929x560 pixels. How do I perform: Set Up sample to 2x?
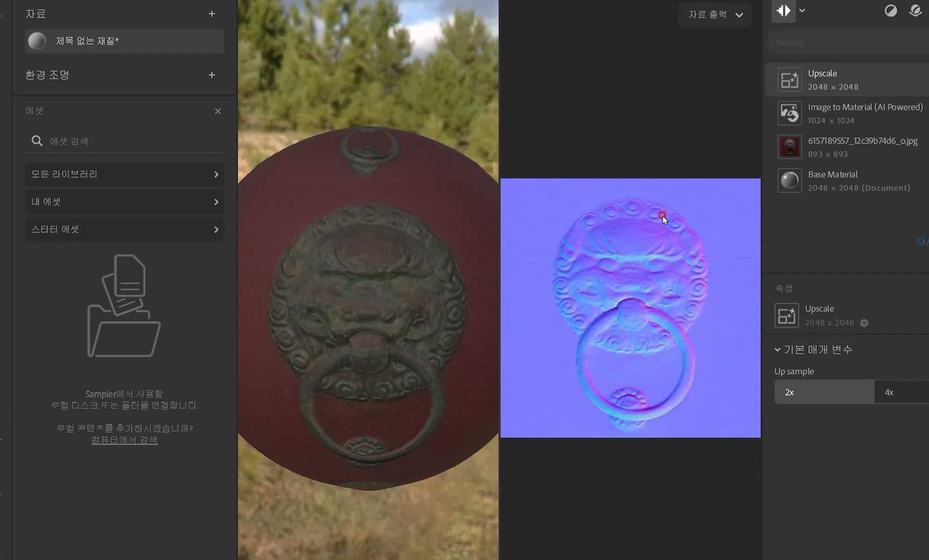click(824, 392)
